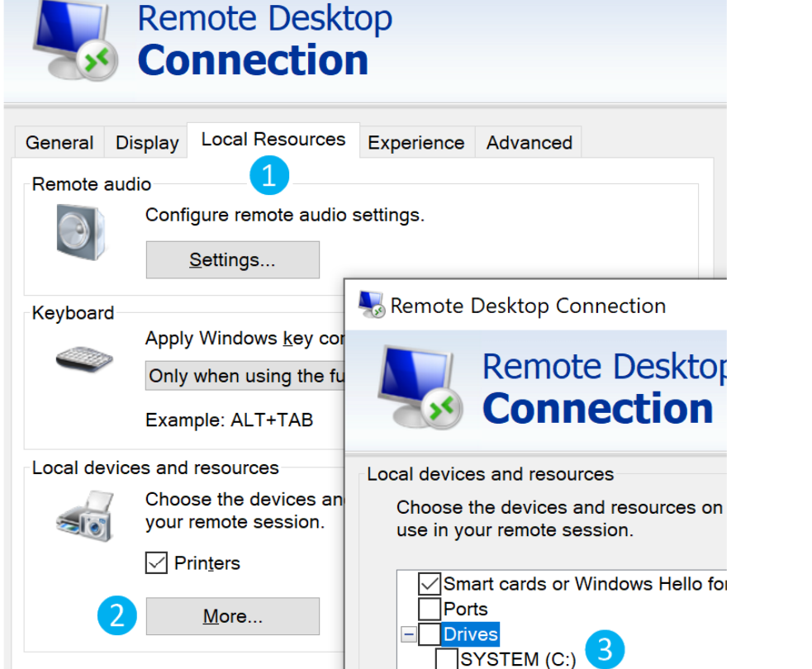Tick the SYSTEM (C:) drive checkbox
The image size is (812, 669).
click(446, 658)
